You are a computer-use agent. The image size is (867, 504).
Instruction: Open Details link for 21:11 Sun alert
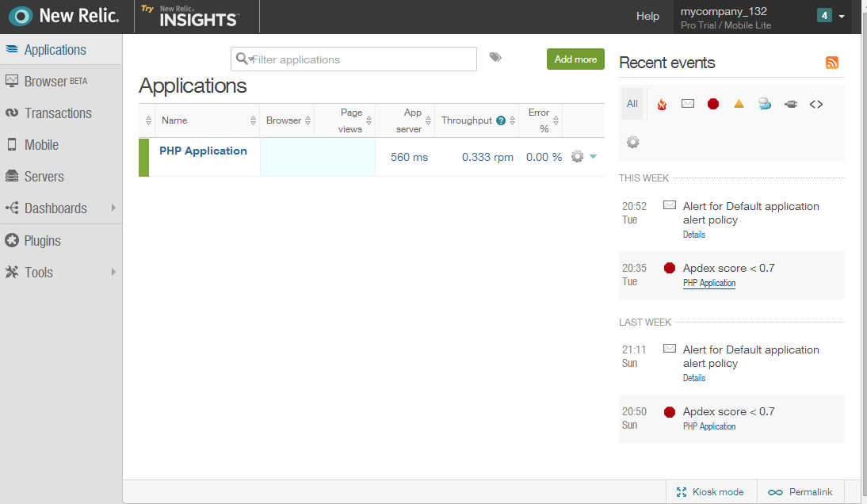click(694, 378)
